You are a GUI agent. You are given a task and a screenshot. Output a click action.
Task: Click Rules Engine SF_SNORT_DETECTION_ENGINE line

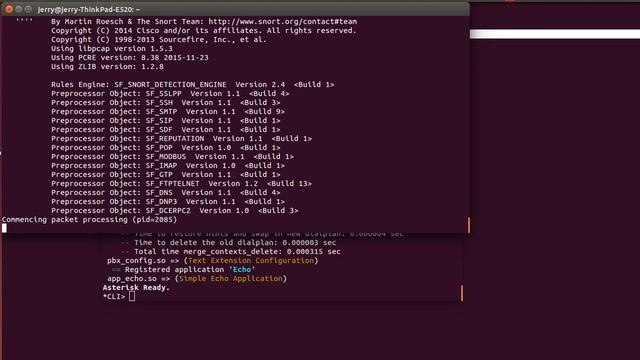tap(193, 84)
